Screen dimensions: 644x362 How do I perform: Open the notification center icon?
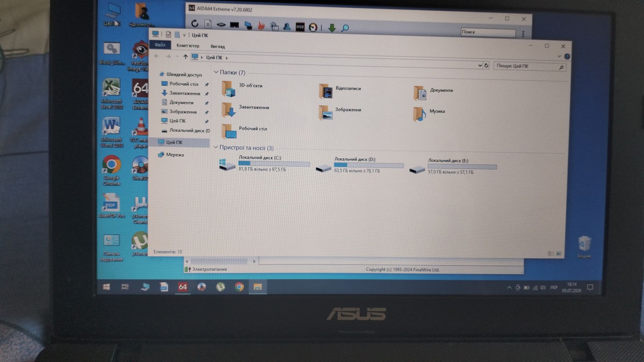590,287
